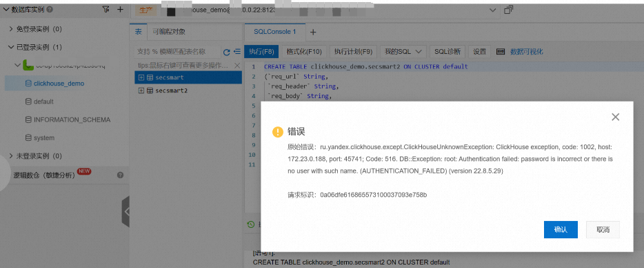
Task: Collapse the logged-in instance node
Action: (x=17, y=65)
